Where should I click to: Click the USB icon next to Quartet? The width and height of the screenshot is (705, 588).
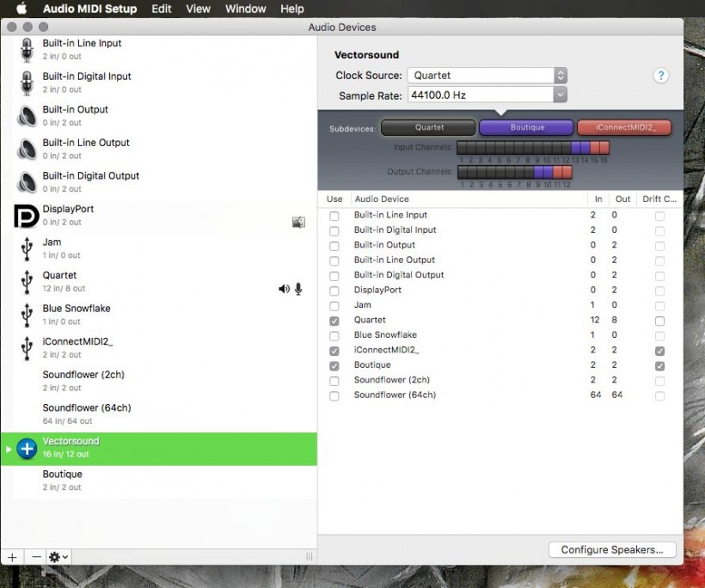[x=27, y=282]
